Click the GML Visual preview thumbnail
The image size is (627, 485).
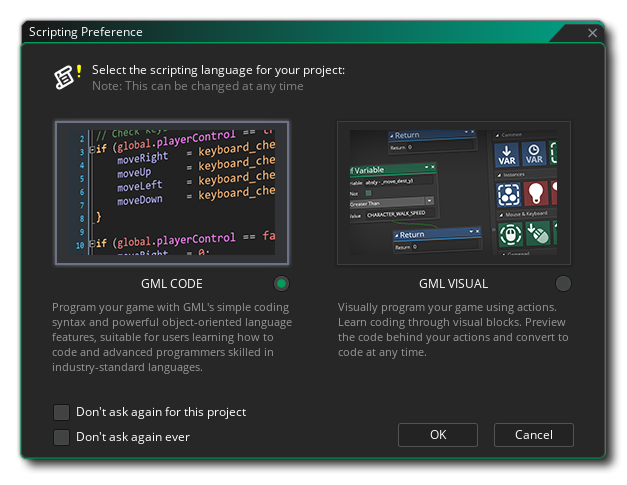pos(454,193)
